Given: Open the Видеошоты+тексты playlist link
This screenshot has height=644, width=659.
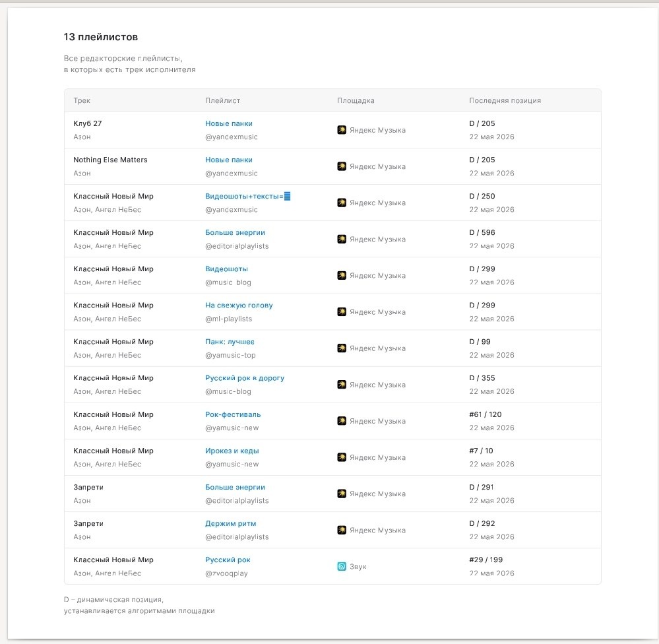Looking at the screenshot, I should [247, 197].
